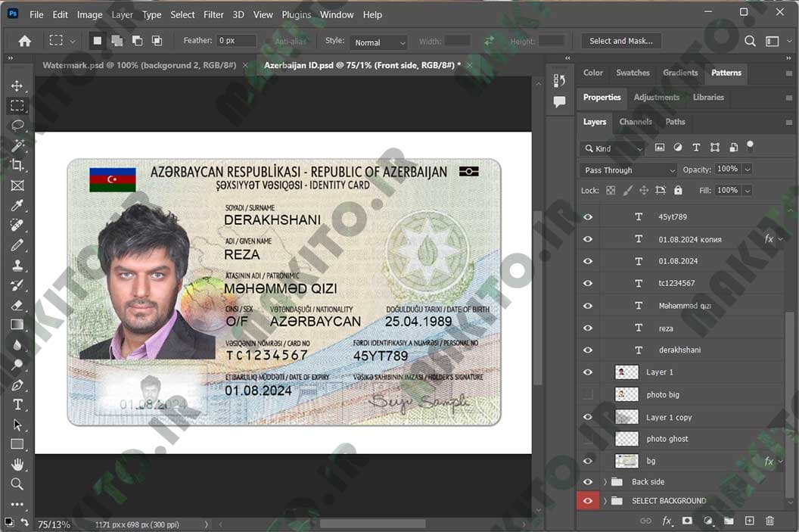Viewport: 799px width, 532px height.
Task: Open the Libraries panel tab
Action: (708, 98)
